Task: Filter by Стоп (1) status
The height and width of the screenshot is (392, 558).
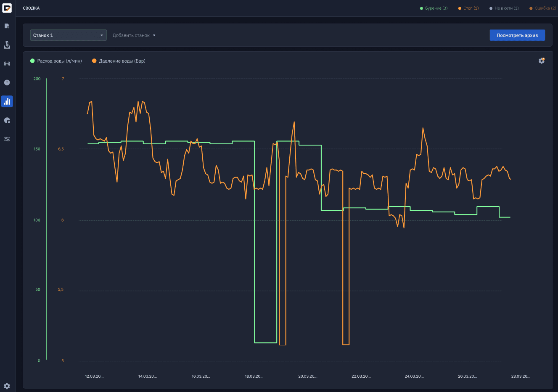Action: pyautogui.click(x=468, y=8)
